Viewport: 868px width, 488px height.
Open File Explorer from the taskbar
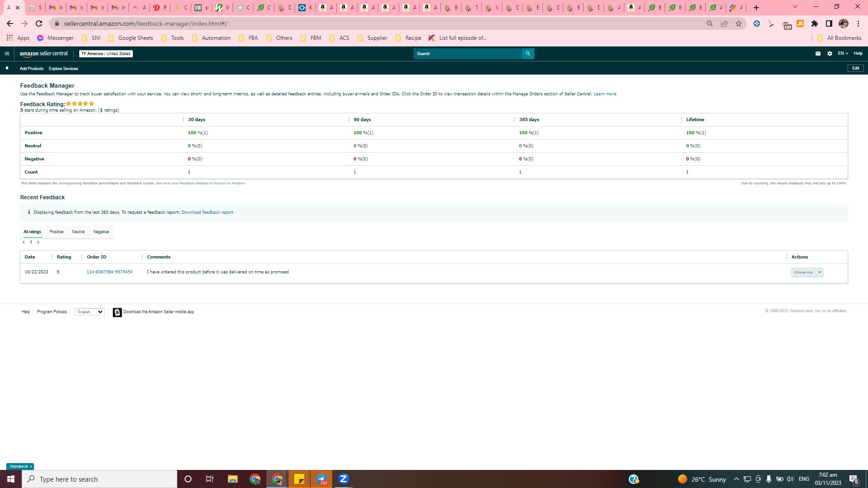[232, 479]
